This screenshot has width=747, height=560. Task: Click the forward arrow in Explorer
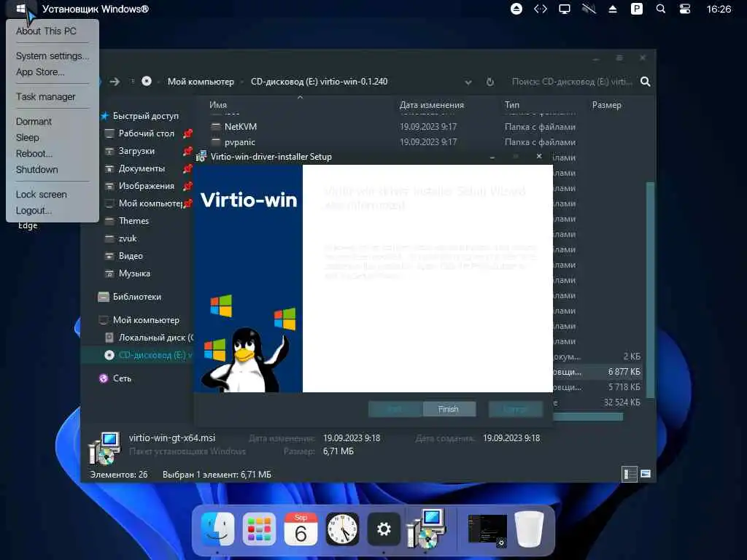[115, 82]
